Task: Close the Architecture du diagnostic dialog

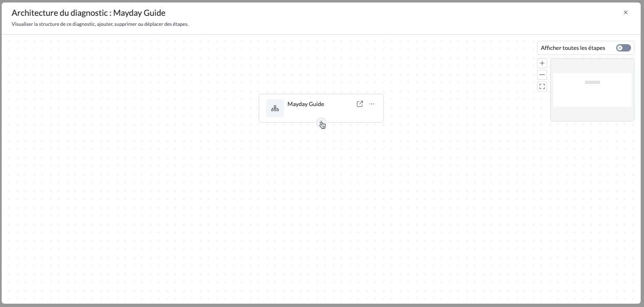Action: click(x=626, y=12)
